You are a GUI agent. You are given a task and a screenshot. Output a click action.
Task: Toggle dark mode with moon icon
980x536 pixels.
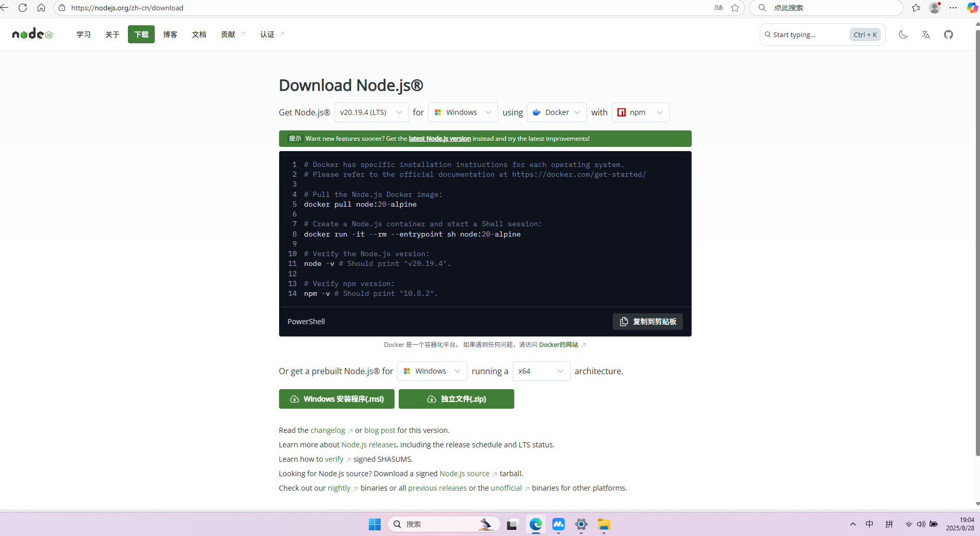tap(903, 35)
